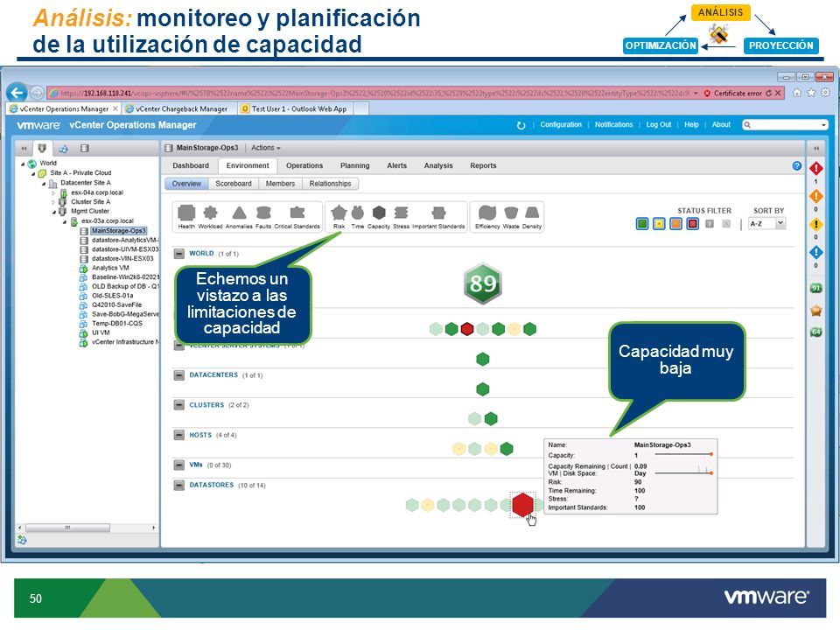Open the Actions dropdown menu
Viewport: 840px width, 630px height.
(x=266, y=148)
